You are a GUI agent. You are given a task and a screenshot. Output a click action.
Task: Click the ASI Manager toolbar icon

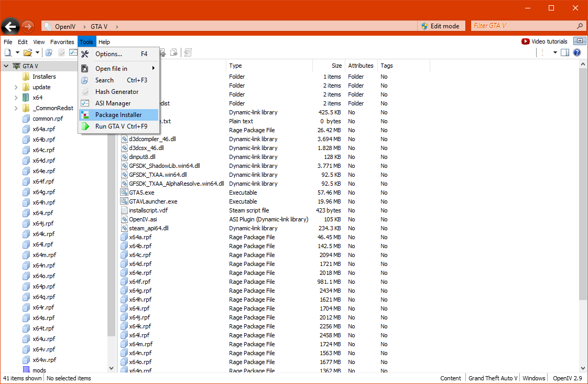point(73,52)
